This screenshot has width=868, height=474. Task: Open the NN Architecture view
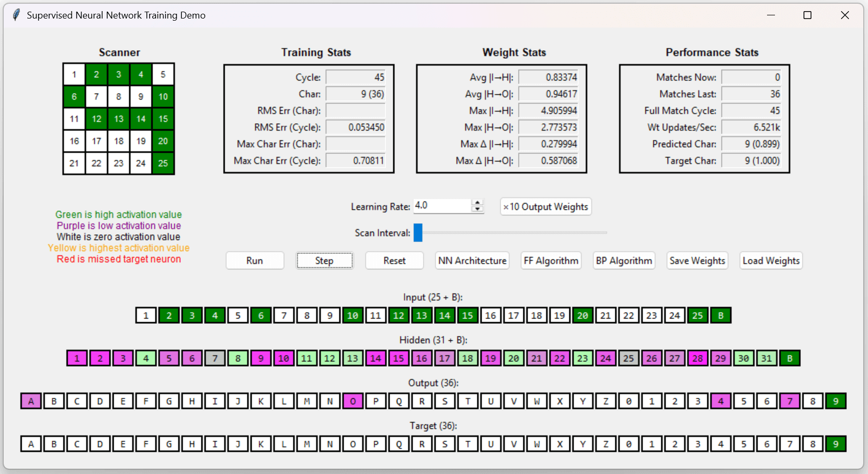coord(472,261)
